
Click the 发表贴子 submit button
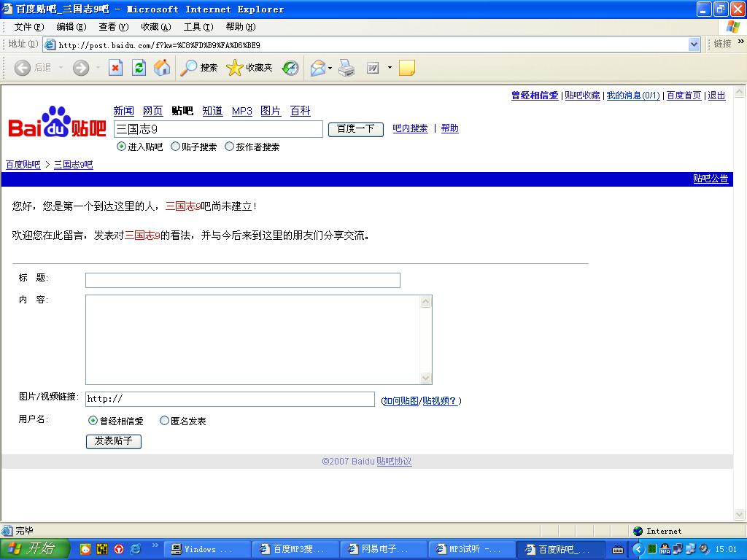[113, 441]
